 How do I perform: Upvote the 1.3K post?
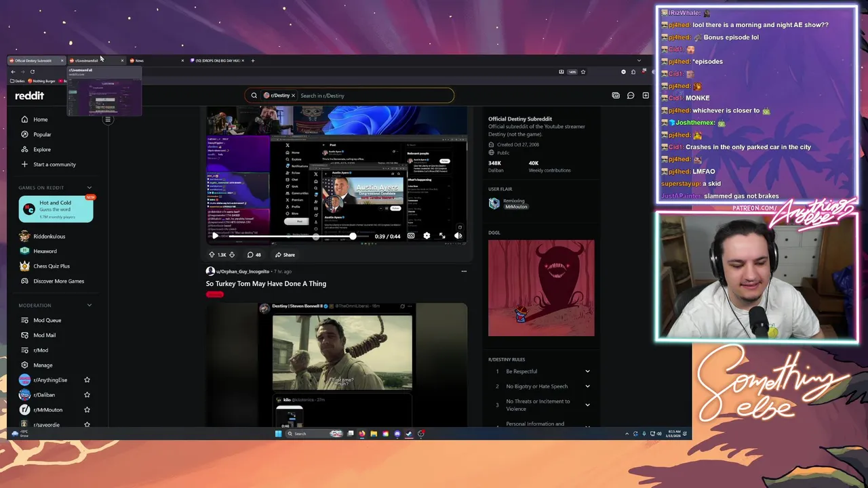(x=212, y=255)
